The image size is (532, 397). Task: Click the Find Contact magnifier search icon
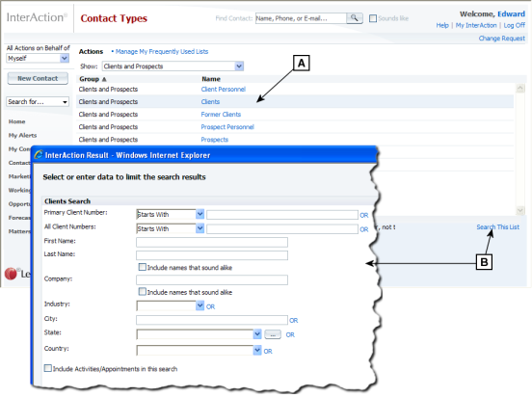coord(355,18)
